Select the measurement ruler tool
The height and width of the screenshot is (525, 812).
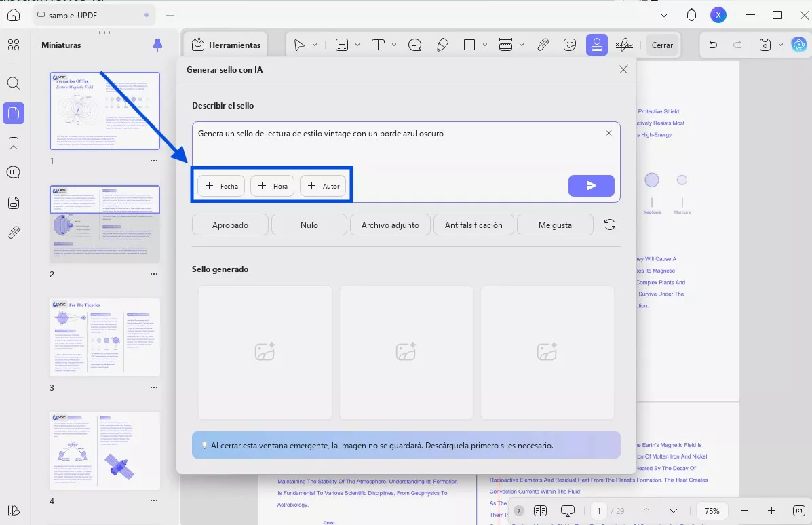click(x=505, y=45)
